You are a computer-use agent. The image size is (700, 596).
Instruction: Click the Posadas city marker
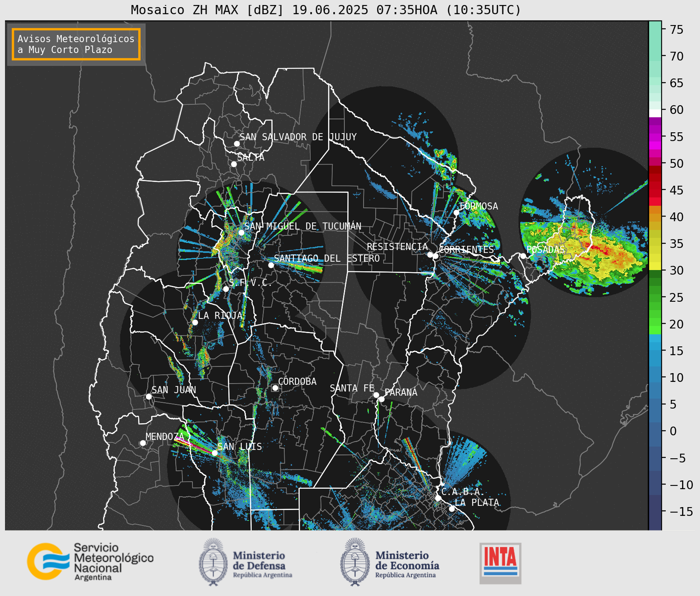pos(523,256)
